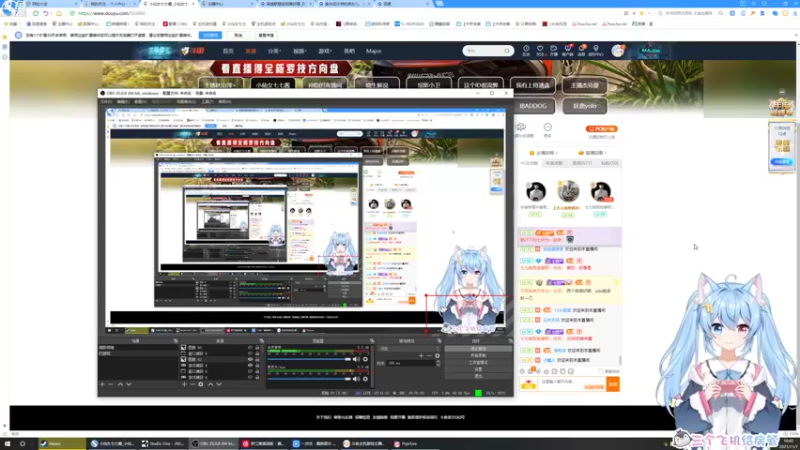Toggle lock on topmost source in list
800x450 pixels.
tap(257, 347)
